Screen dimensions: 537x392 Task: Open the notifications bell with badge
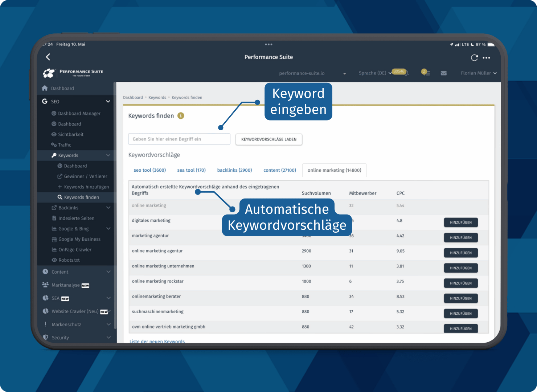[x=405, y=73]
